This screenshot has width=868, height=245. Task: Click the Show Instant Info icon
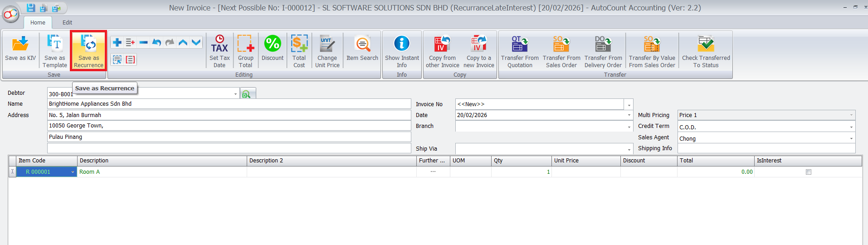[x=402, y=44]
